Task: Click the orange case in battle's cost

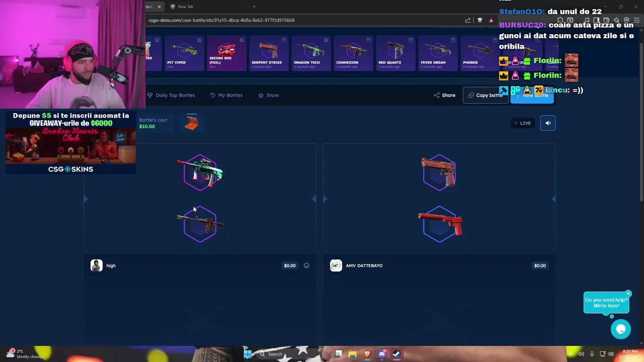Action: tap(191, 123)
